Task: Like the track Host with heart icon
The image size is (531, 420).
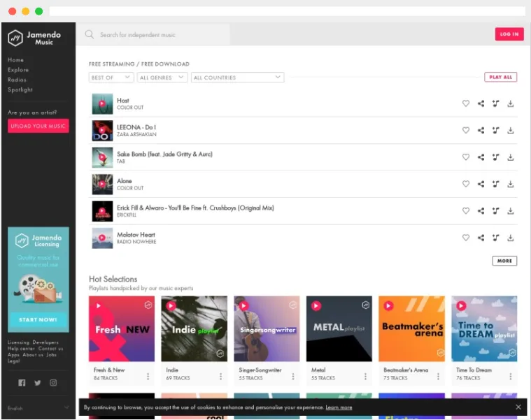Action: click(x=466, y=103)
